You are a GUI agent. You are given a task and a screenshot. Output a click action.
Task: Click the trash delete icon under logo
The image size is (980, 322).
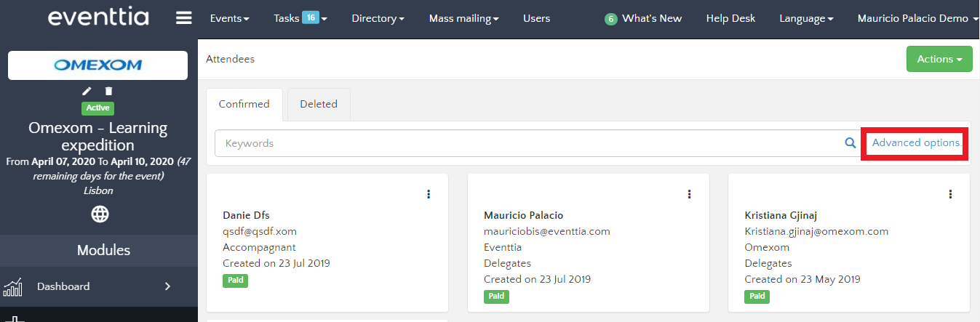point(108,91)
